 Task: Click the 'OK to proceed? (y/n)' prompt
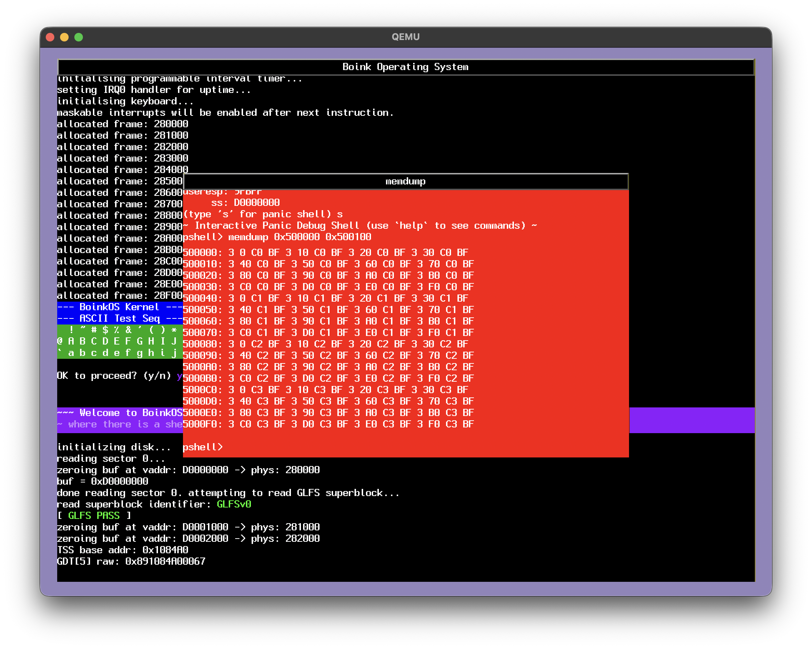point(114,376)
